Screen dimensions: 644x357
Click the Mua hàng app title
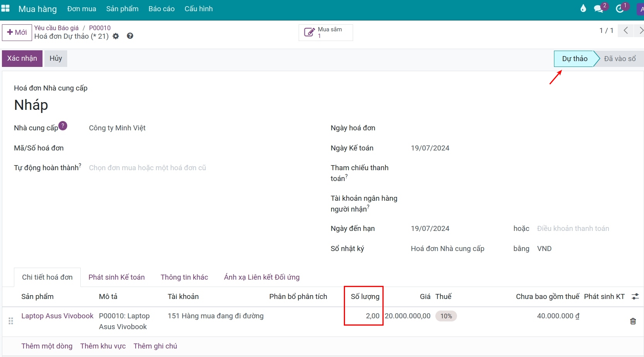[37, 9]
